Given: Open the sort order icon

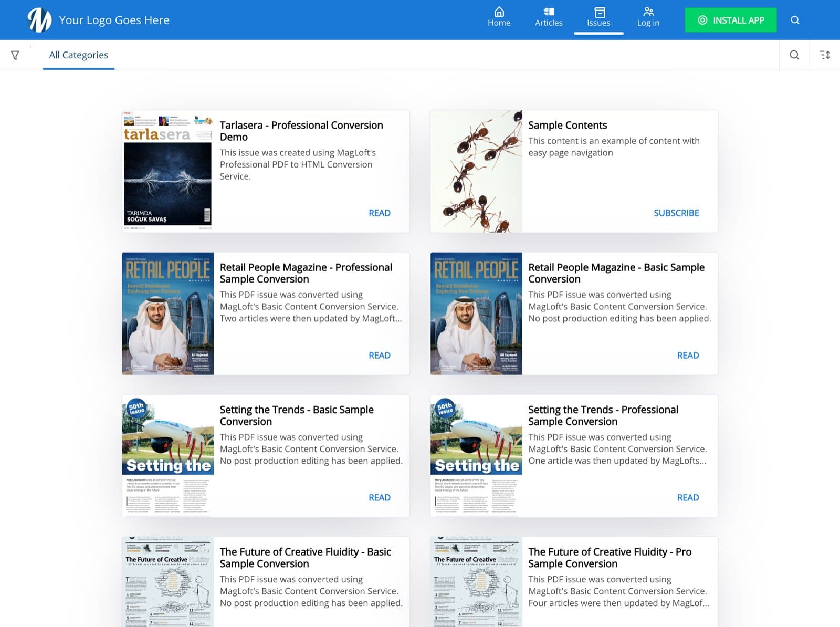Looking at the screenshot, I should pyautogui.click(x=825, y=55).
